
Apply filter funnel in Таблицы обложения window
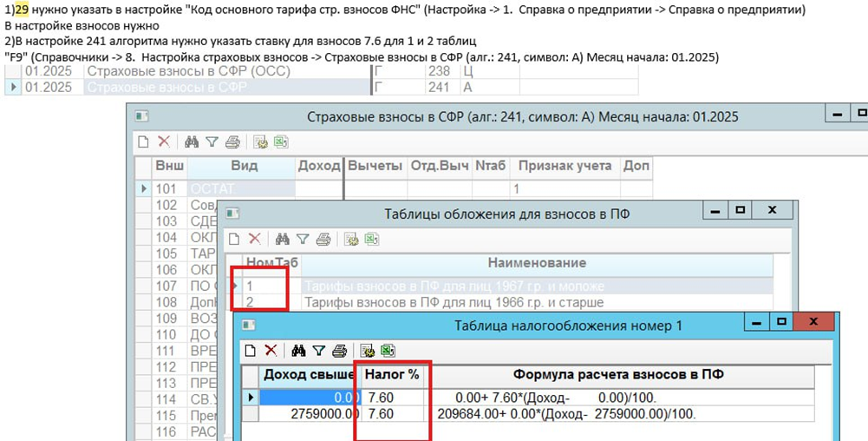303,240
